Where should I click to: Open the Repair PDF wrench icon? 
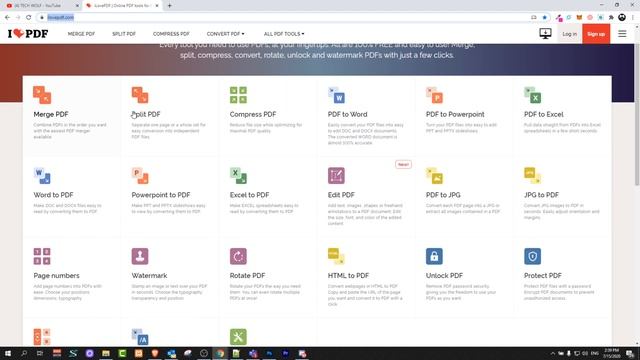click(238, 337)
